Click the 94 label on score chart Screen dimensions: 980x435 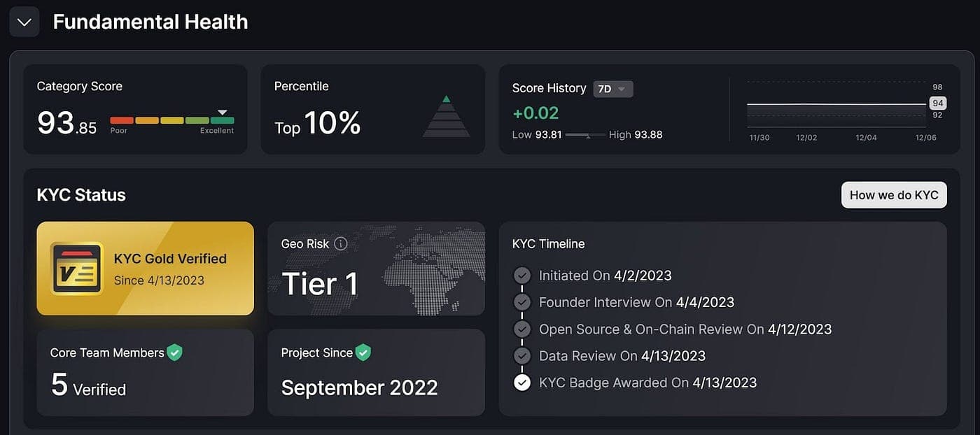[938, 104]
